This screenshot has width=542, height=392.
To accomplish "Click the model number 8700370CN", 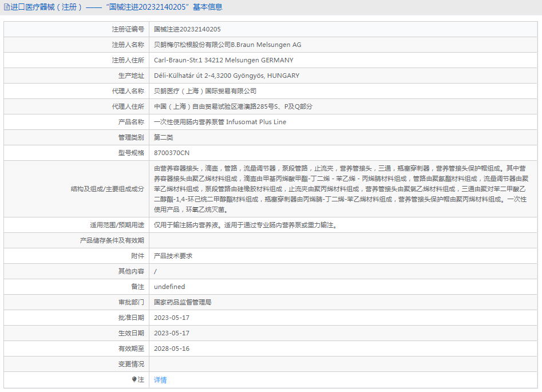I will click(x=172, y=153).
